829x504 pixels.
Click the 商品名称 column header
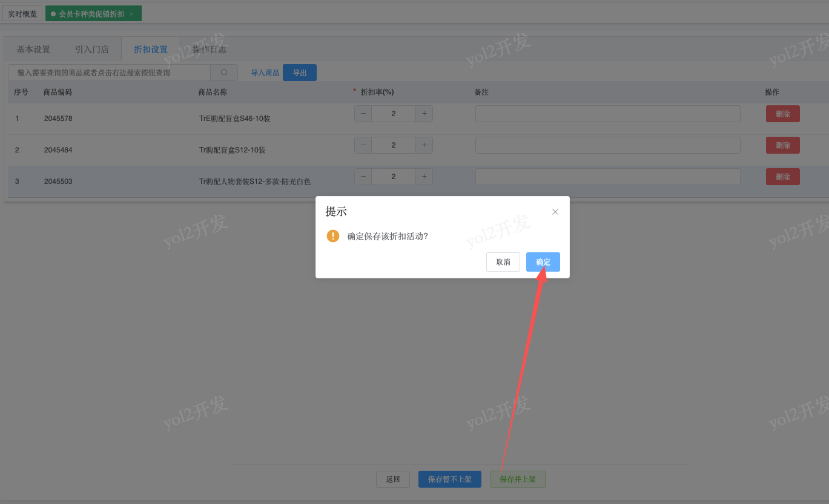click(x=213, y=92)
